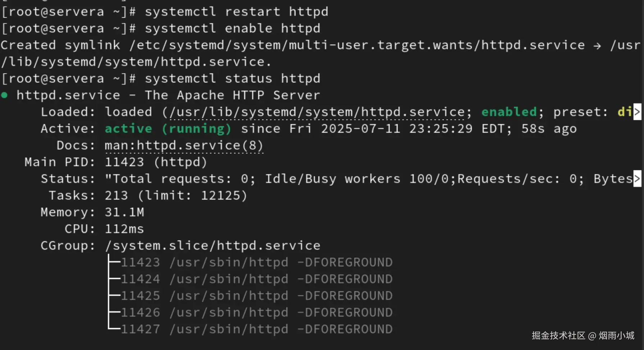Click the active (running) status text

pos(168,129)
